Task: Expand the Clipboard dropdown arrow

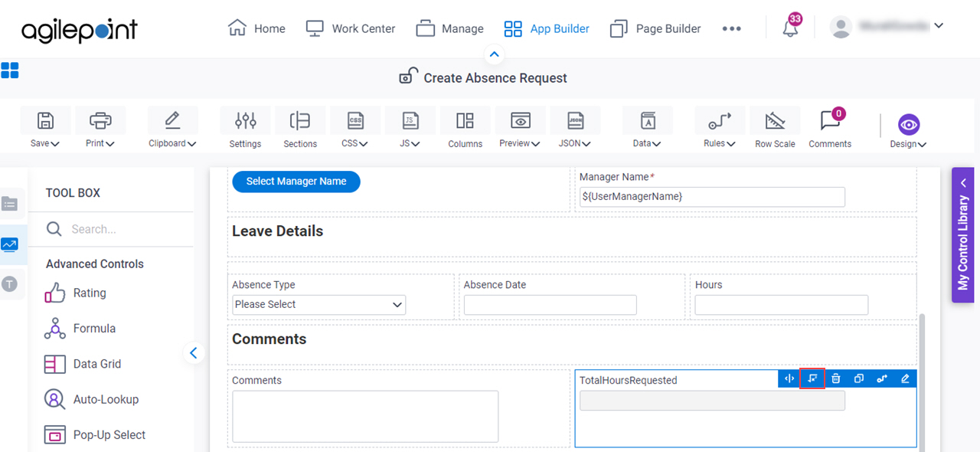Action: coord(191,144)
